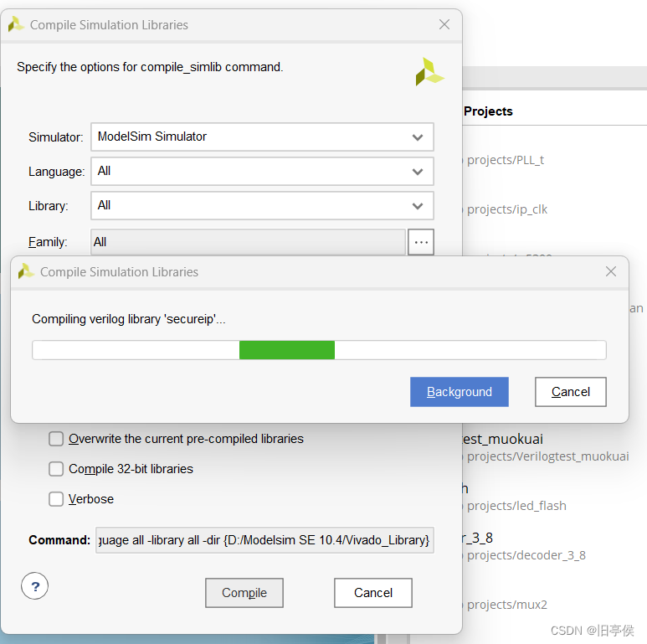The image size is (647, 644).
Task: Open the projects/decoder_3_8 recent project
Action: tap(526, 555)
